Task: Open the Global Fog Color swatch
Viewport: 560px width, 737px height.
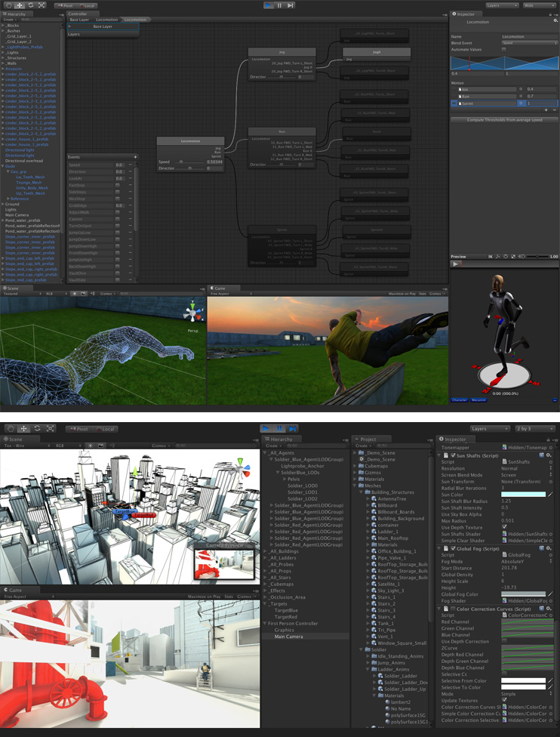Action: pyautogui.click(x=523, y=594)
